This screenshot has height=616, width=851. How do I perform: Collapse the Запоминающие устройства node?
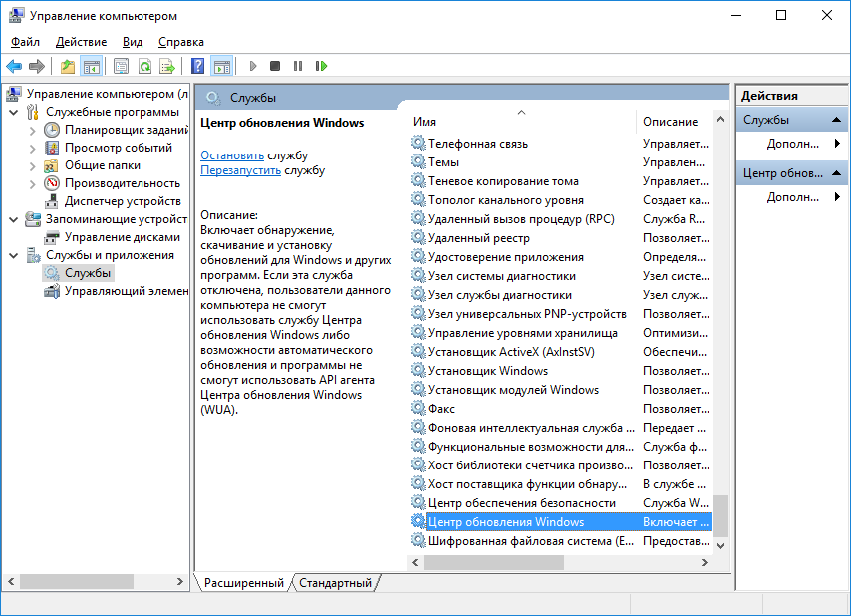tap(14, 220)
